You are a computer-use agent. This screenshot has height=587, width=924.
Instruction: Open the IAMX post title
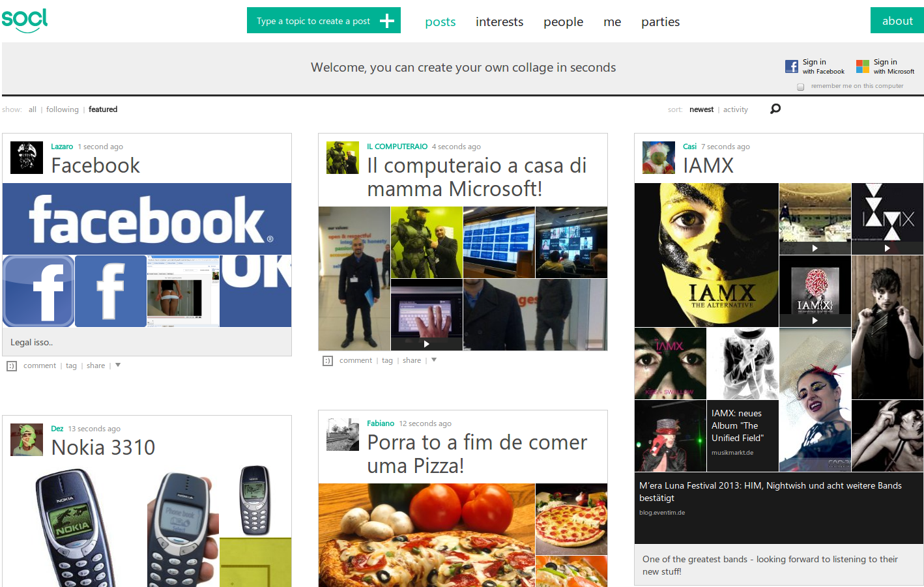coord(708,165)
